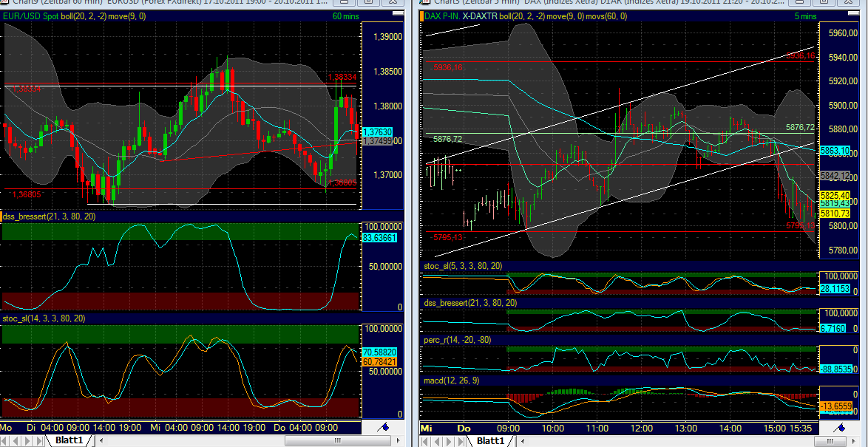Click previous sheet arrow in DAX window
Image resolution: width=868 pixels, height=447 pixels.
tap(436, 441)
